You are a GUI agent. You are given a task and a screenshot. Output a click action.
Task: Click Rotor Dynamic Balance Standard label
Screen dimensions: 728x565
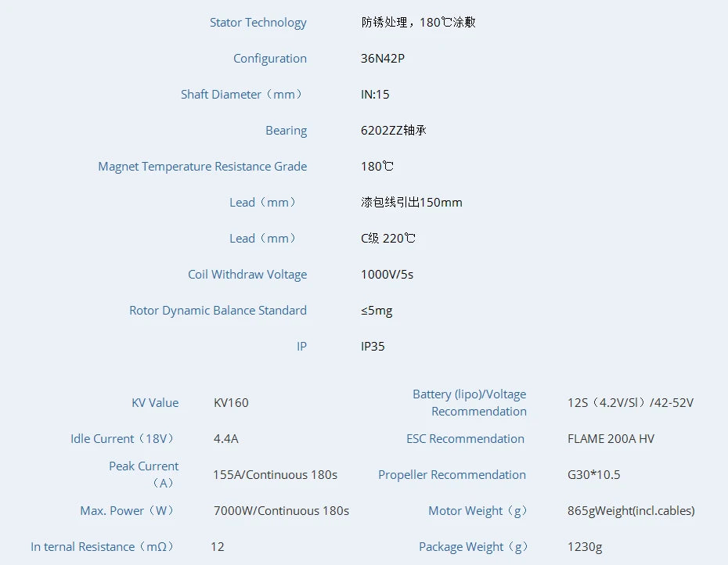click(218, 311)
